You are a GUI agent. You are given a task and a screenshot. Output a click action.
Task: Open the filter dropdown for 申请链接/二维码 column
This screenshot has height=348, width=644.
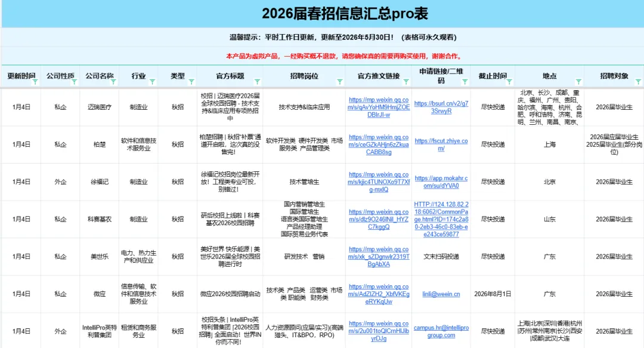click(465, 82)
